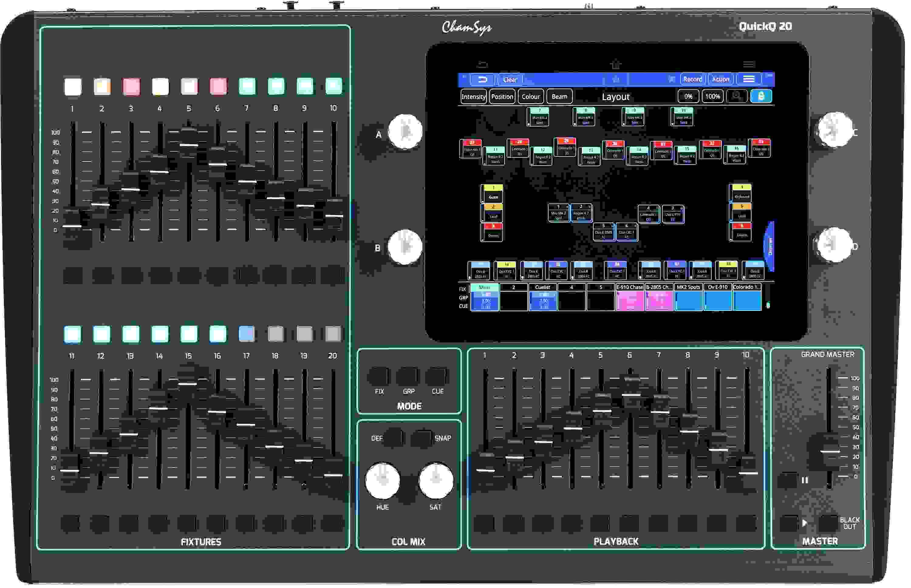Tap the 100% button near Layout
Viewport: 911px width, 588px height.
point(712,96)
